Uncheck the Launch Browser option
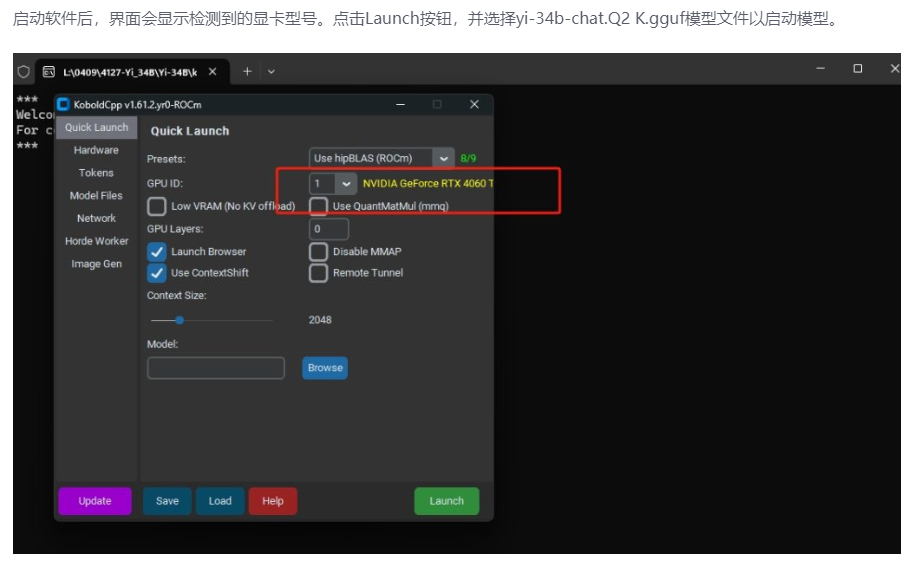 click(157, 251)
